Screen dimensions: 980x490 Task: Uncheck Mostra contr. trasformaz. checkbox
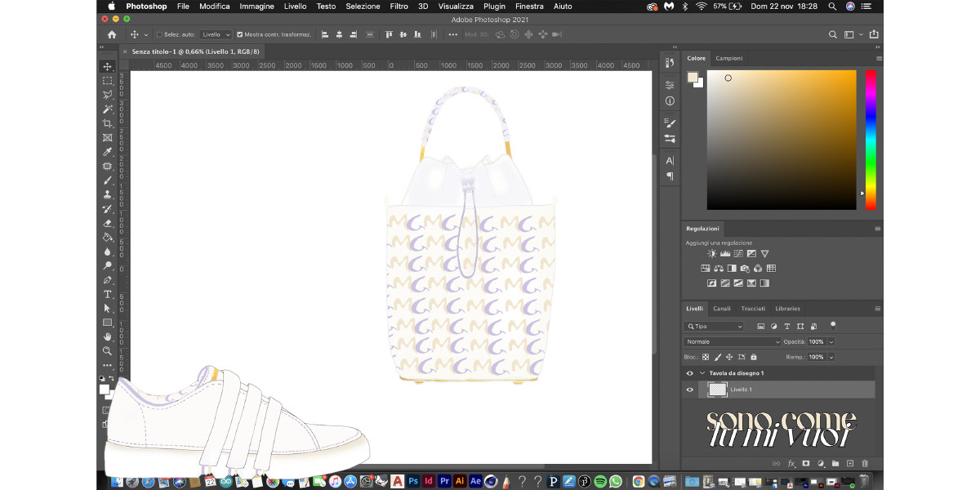click(x=239, y=35)
